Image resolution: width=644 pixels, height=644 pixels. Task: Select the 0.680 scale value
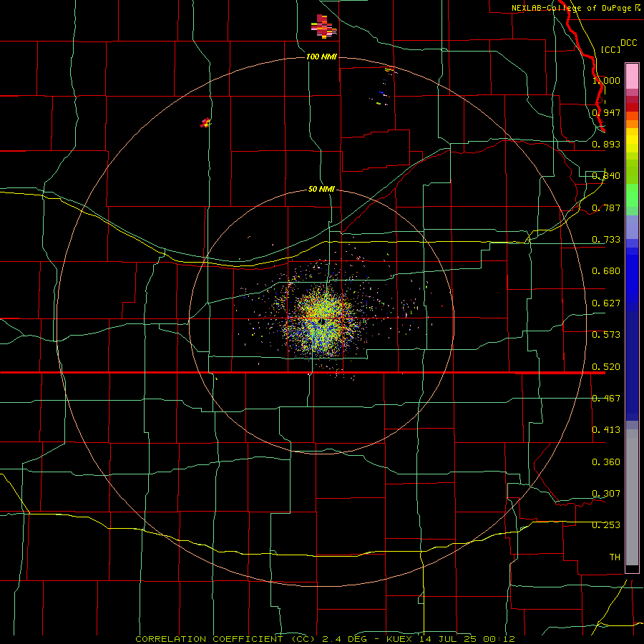pyautogui.click(x=606, y=271)
